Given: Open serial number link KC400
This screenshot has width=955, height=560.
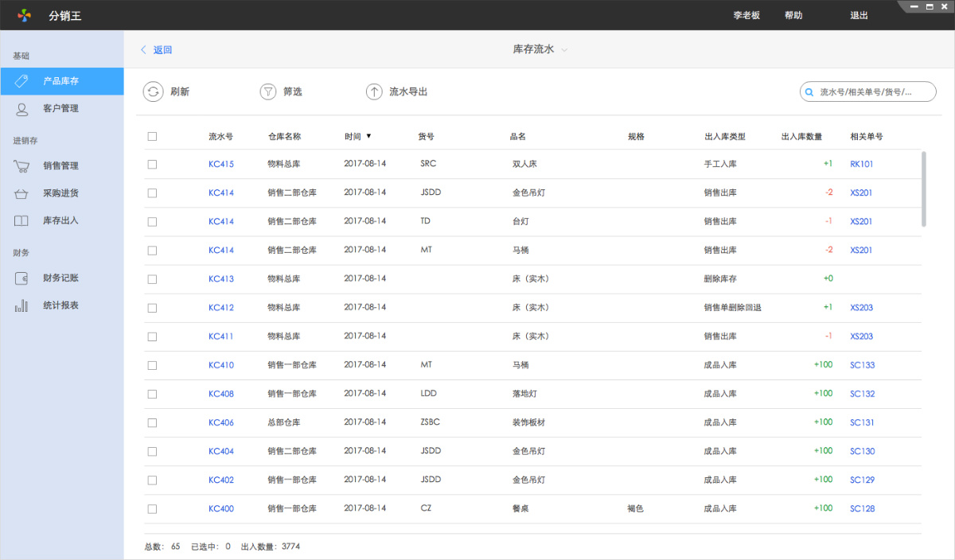Looking at the screenshot, I should tap(221, 508).
